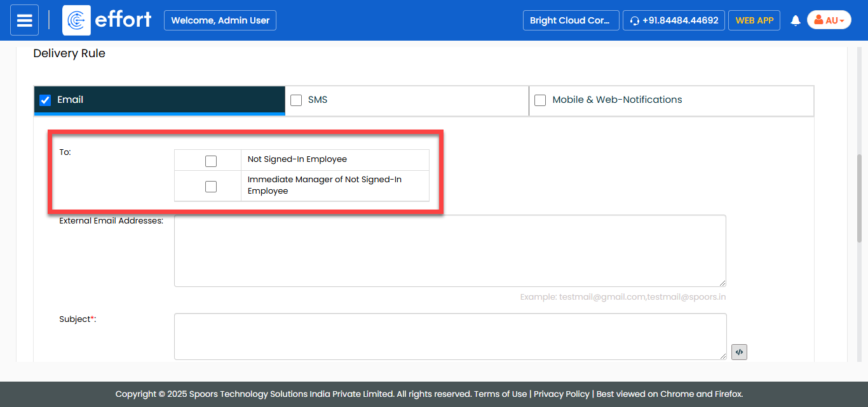This screenshot has width=868, height=407.
Task: Enable Mobile & Web-Notifications checkbox
Action: click(540, 100)
